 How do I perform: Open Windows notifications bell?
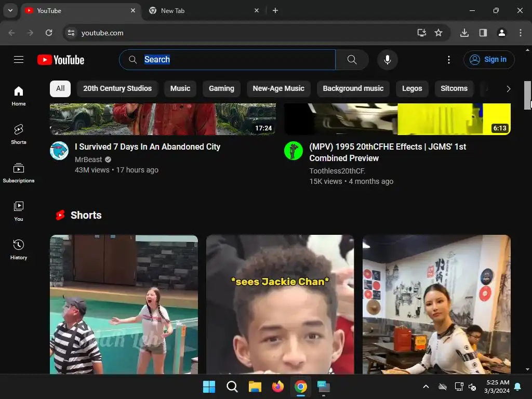[x=518, y=387]
